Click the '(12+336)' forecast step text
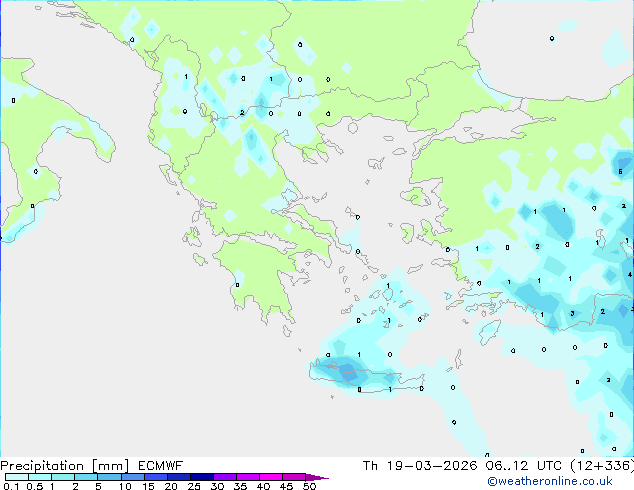Image resolution: width=634 pixels, height=490 pixels. pyautogui.click(x=602, y=466)
